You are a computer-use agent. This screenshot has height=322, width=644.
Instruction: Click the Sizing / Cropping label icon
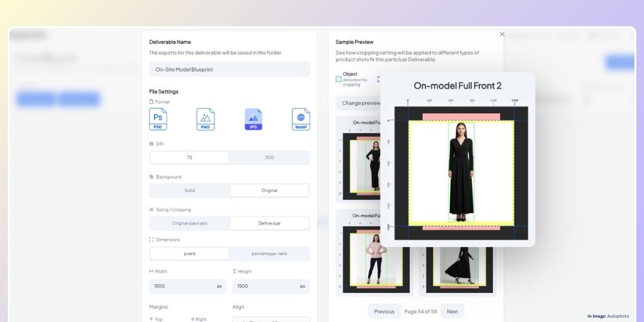point(151,209)
